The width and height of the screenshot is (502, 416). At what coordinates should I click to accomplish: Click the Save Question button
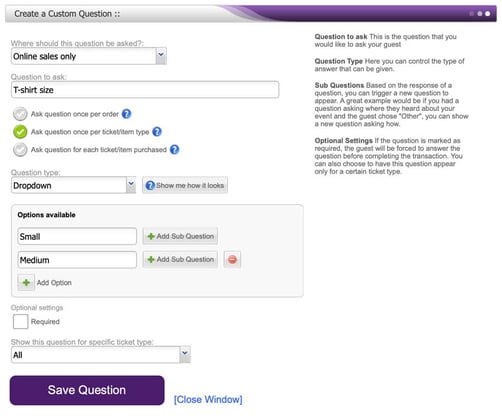click(87, 390)
